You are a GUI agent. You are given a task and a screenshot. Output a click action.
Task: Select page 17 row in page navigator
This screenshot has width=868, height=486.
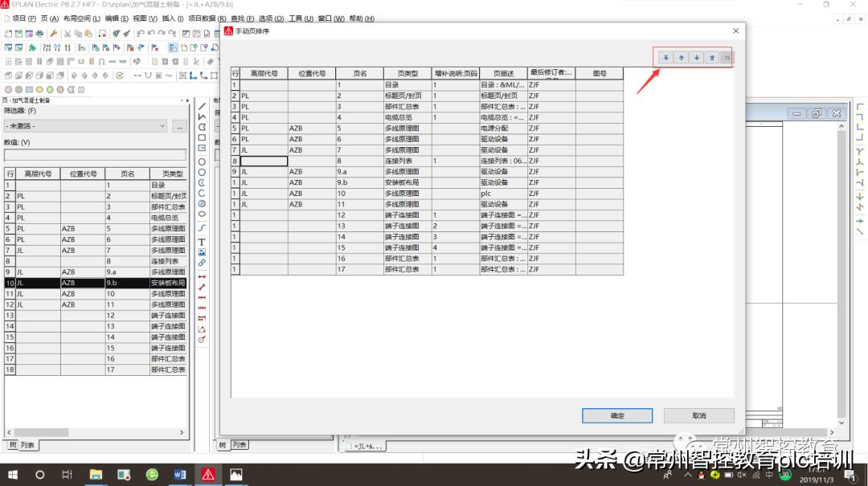coord(95,370)
